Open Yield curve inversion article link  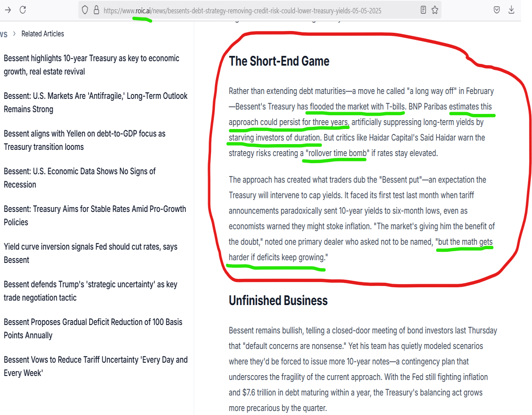click(x=90, y=253)
